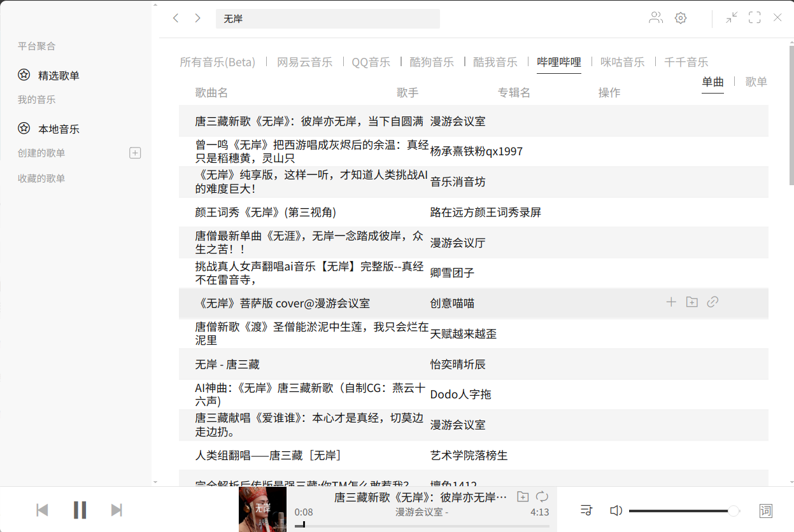This screenshot has width=794, height=532.
Task: Click the 漫游会议室 artist name in the player bar
Action: tap(419, 512)
